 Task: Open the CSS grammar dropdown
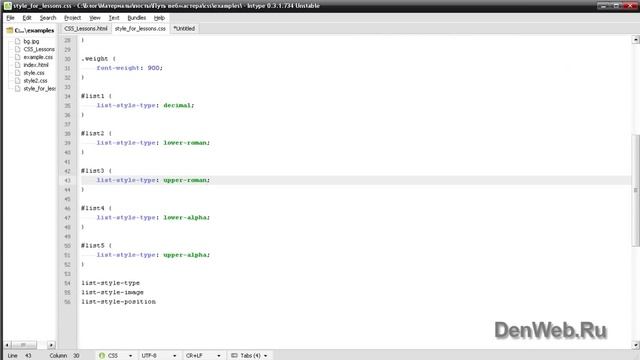click(x=116, y=356)
